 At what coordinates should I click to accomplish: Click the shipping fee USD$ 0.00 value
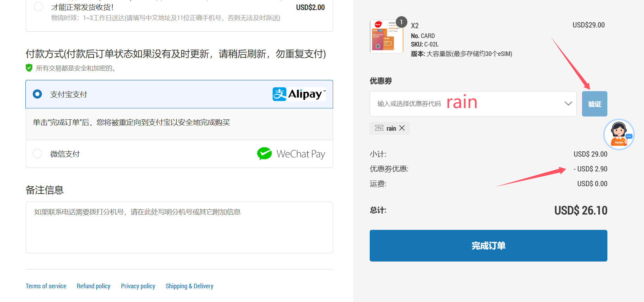[x=592, y=184]
